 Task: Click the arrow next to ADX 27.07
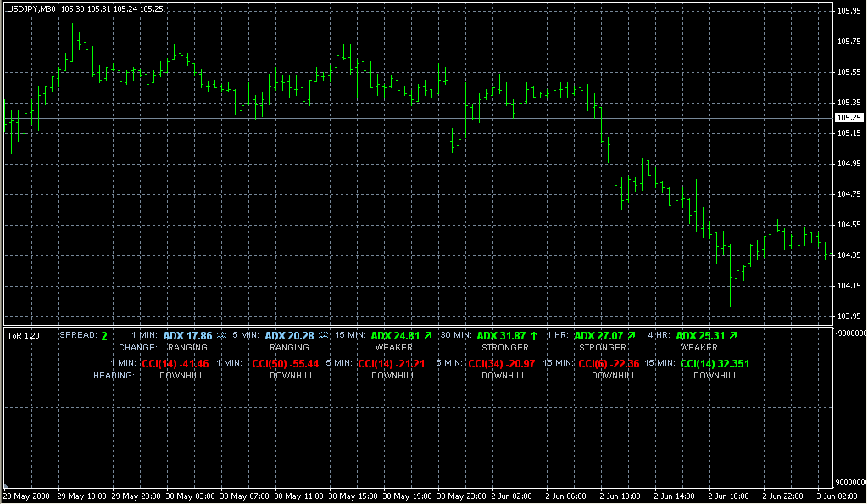(631, 336)
